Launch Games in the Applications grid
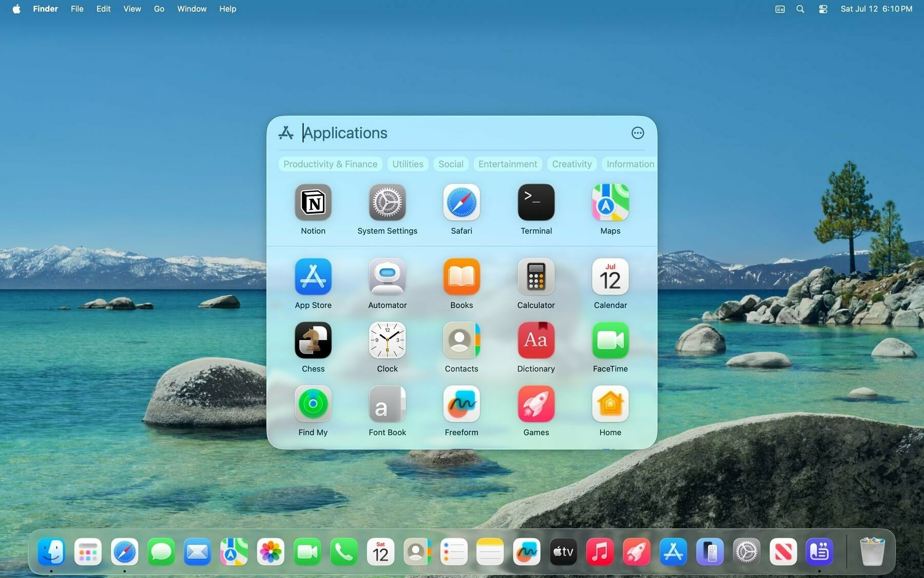The image size is (924, 578). click(536, 404)
